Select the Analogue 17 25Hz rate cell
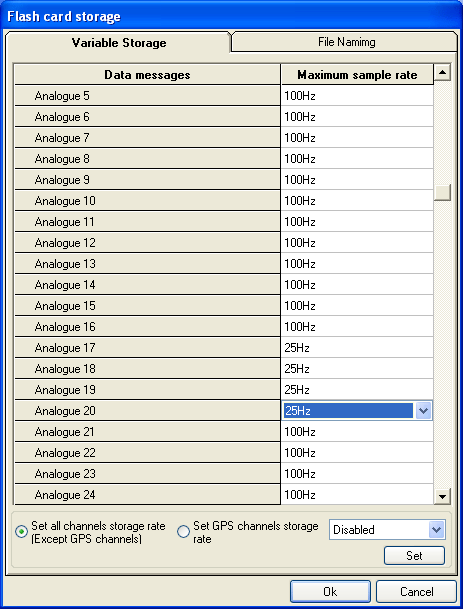This screenshot has height=609, width=463. tap(357, 348)
